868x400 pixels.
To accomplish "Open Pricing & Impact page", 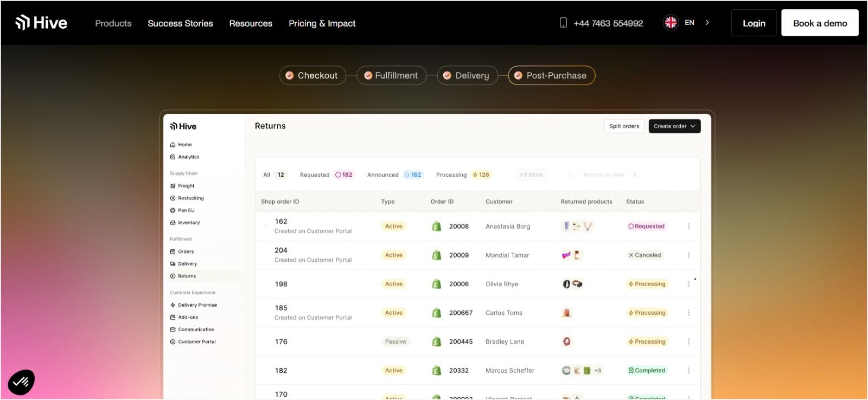I will (322, 23).
